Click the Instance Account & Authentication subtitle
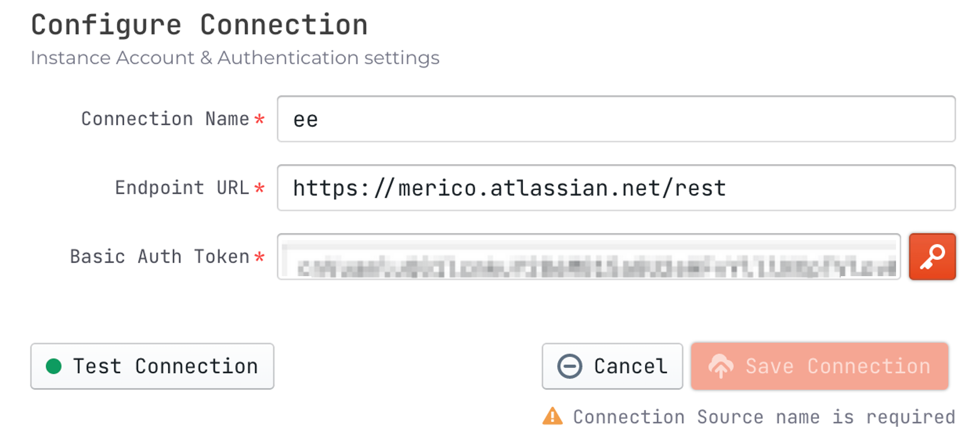Image resolution: width=980 pixels, height=427 pixels. pos(235,57)
